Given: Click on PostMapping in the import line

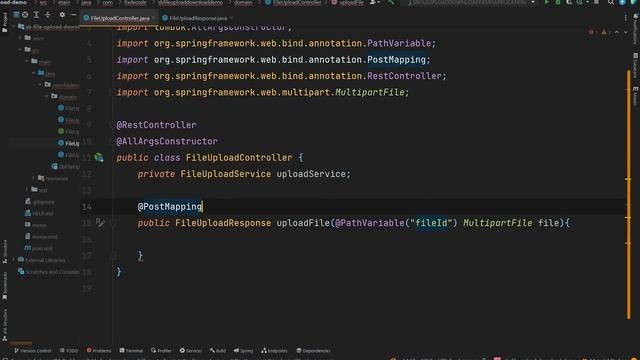Looking at the screenshot, I should click(x=396, y=60).
